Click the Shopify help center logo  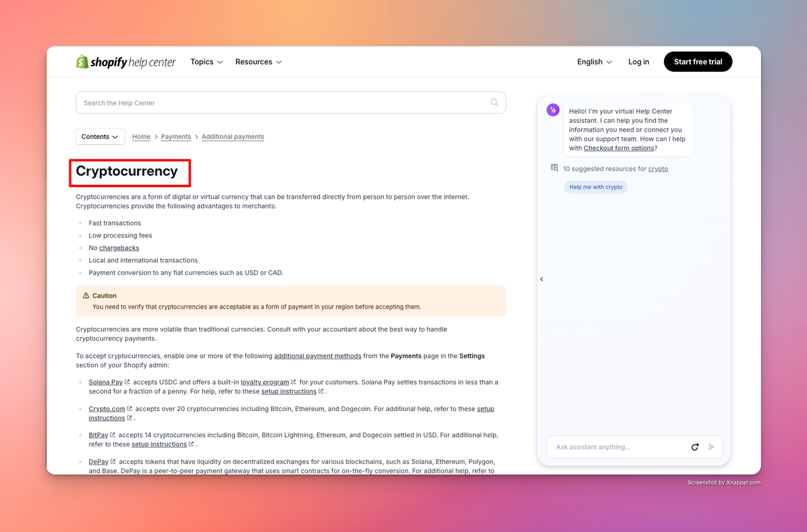125,62
